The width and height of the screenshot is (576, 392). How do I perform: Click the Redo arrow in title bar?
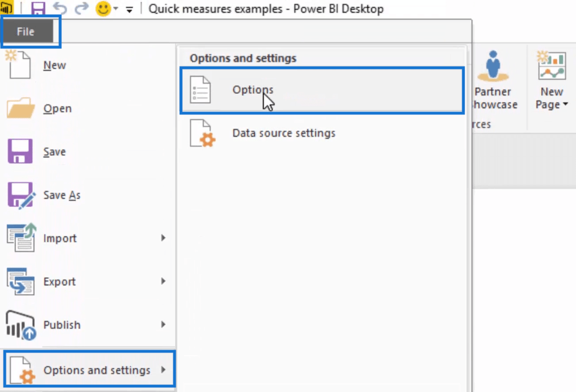(x=81, y=8)
